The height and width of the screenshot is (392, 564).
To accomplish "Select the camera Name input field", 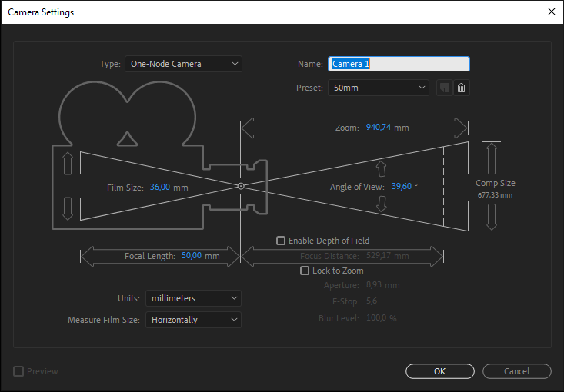I will pos(399,64).
